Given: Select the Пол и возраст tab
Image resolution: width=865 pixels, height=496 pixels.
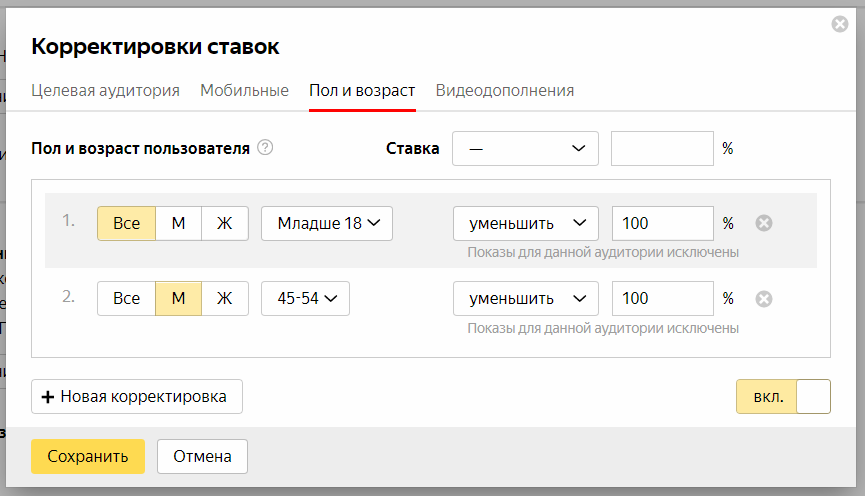Looking at the screenshot, I should (362, 90).
